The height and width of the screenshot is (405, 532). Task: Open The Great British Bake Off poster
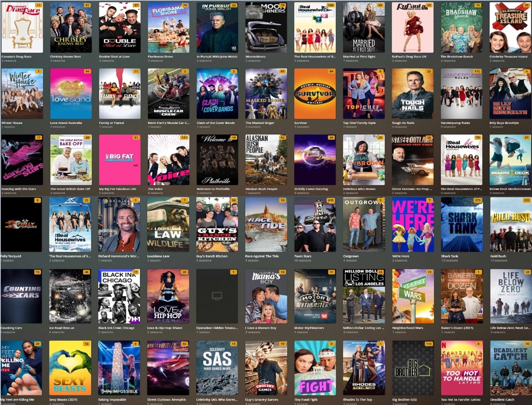(x=71, y=159)
